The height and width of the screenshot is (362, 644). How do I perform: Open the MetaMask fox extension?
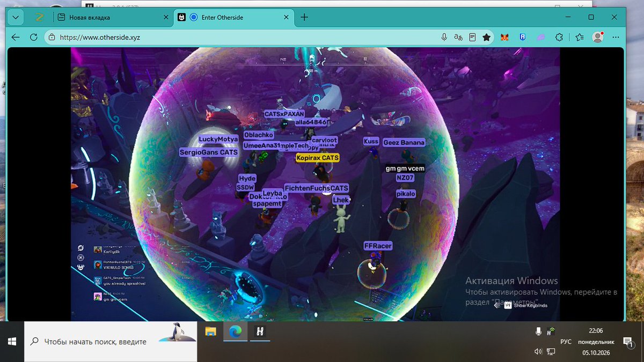pos(505,38)
